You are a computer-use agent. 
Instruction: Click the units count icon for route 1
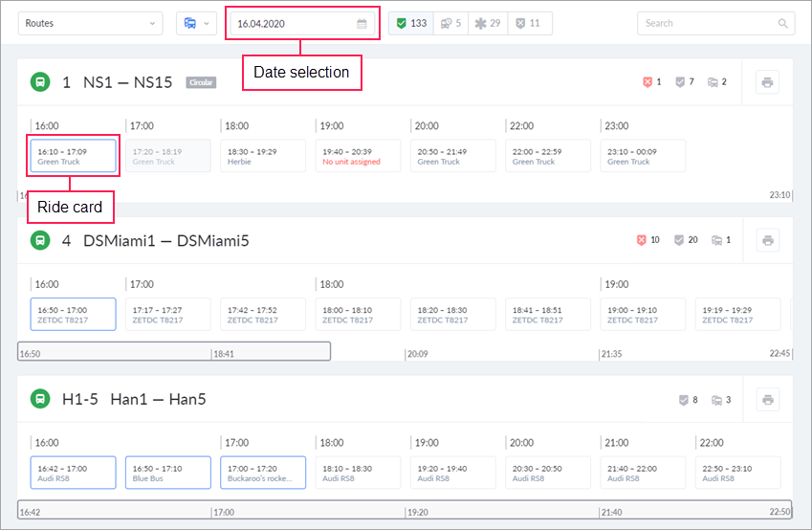[712, 82]
